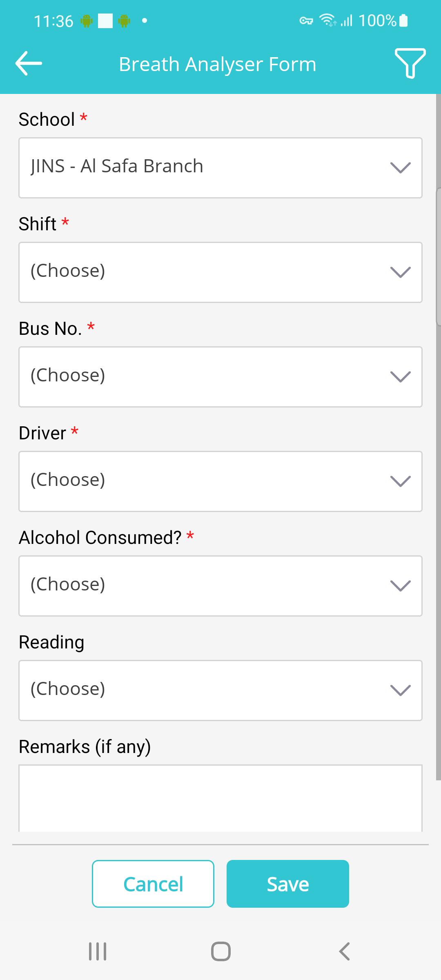This screenshot has width=441, height=980.
Task: Open the Reading dropdown
Action: pos(220,690)
